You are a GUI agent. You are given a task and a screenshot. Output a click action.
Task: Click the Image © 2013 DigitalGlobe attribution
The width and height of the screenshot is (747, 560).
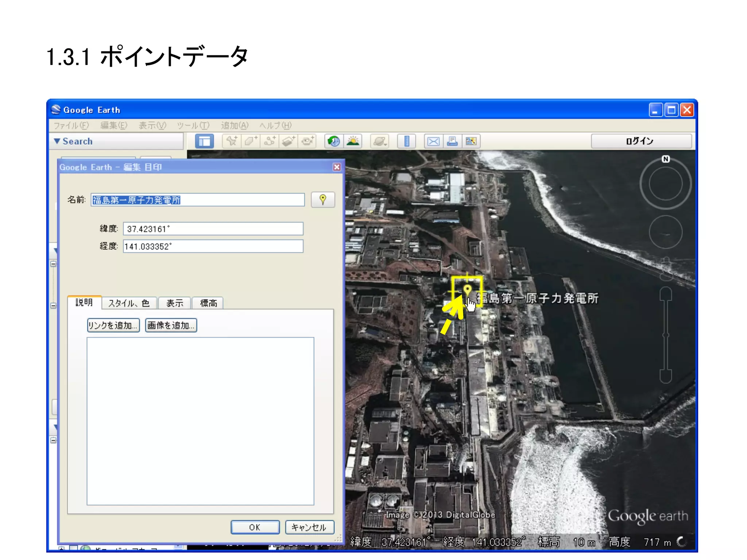[x=441, y=514]
